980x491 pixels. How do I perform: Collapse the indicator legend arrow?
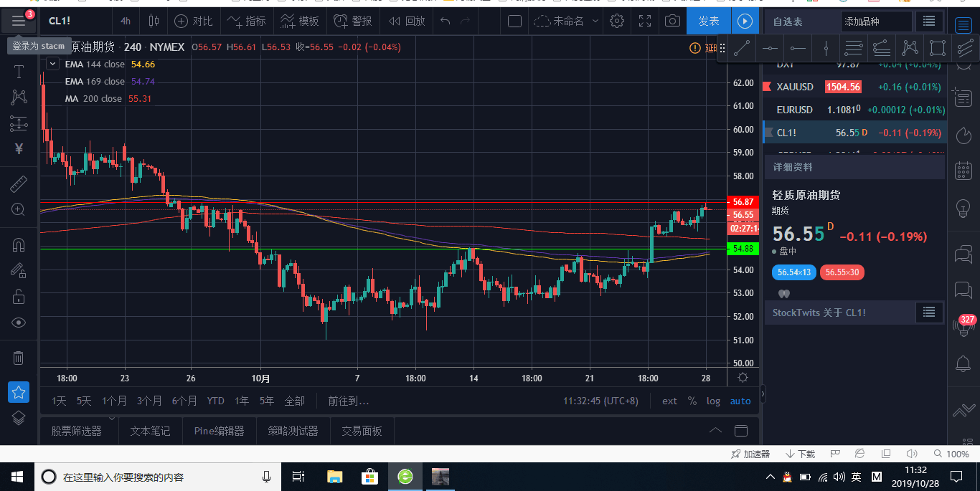(52, 64)
